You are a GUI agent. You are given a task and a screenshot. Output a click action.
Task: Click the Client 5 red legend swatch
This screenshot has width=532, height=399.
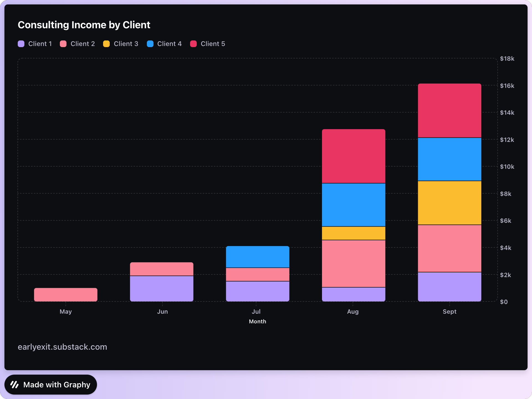point(193,44)
